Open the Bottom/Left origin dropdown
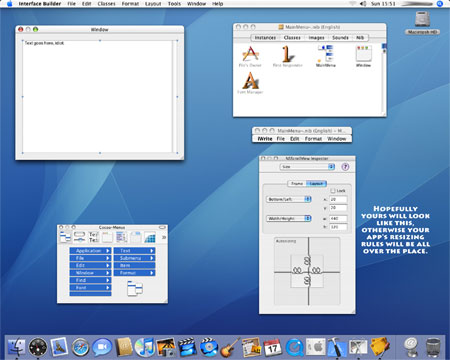Image resolution: width=450 pixels, height=360 pixels. click(x=289, y=199)
